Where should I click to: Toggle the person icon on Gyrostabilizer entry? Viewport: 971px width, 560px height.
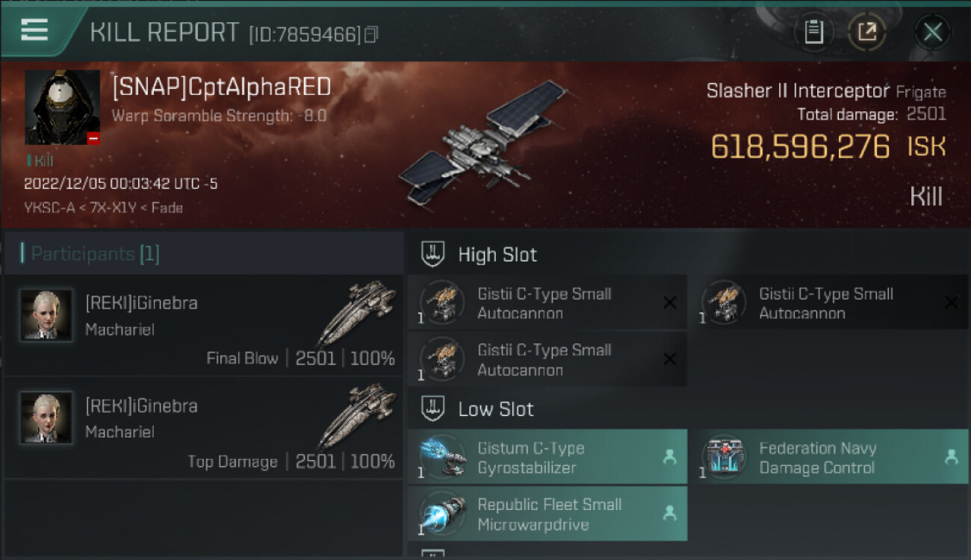(670, 457)
